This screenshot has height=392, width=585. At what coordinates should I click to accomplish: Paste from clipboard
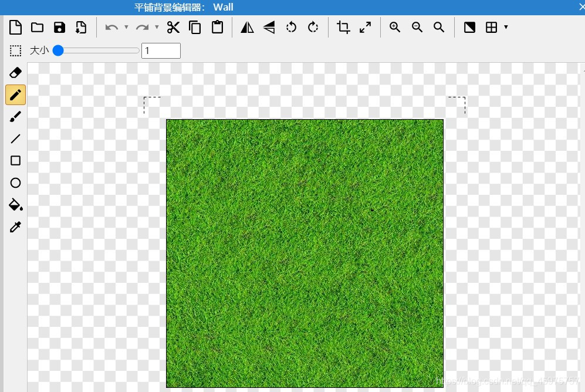(217, 27)
